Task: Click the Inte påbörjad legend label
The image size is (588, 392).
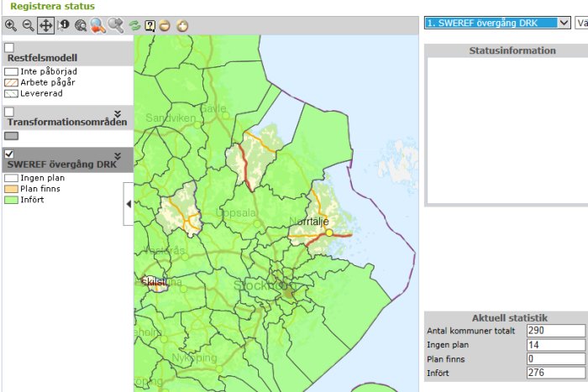Action: coord(49,71)
